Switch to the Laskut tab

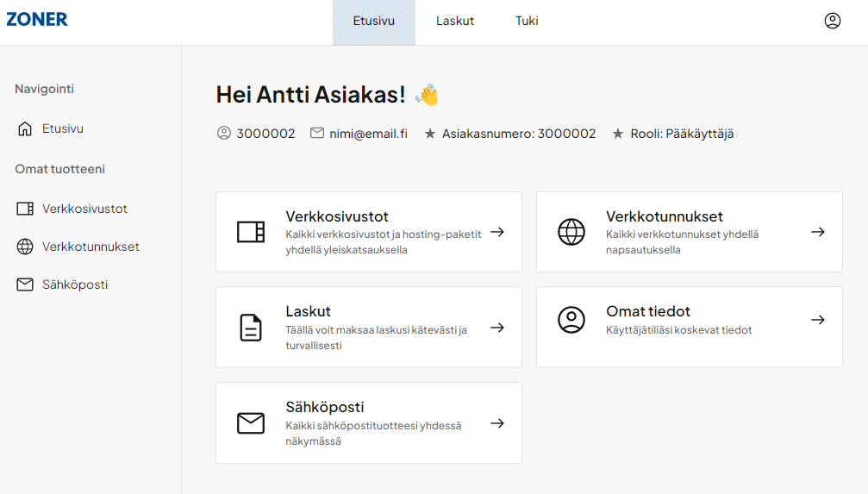point(455,21)
